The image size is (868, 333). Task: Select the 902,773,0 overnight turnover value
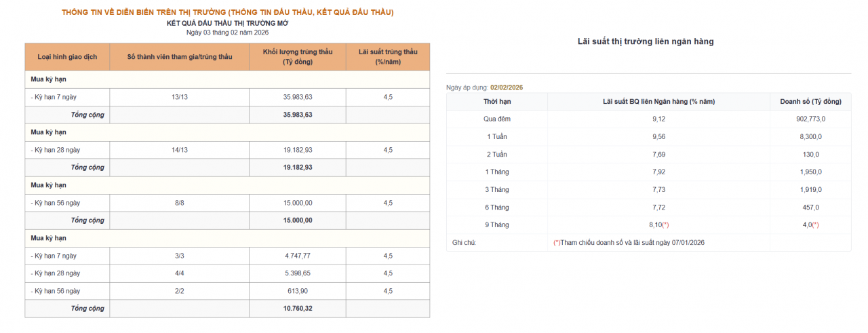[x=810, y=119]
